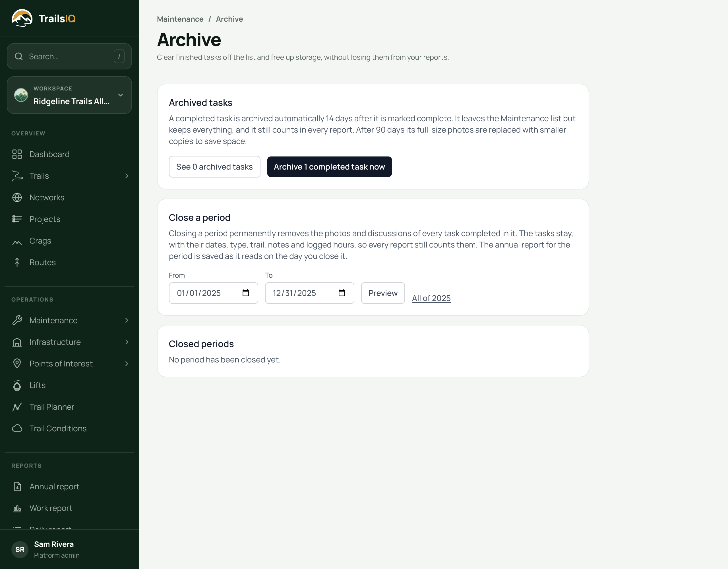The height and width of the screenshot is (569, 728).
Task: Open the Annual report page
Action: click(69, 486)
